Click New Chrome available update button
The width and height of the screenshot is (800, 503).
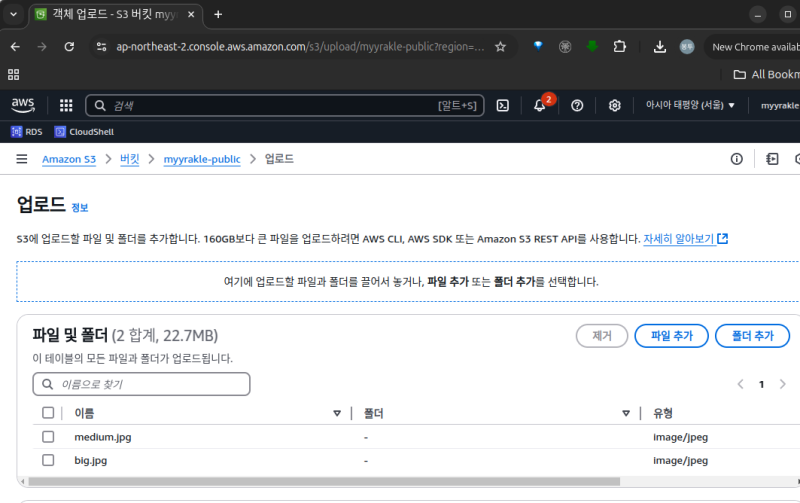pos(753,47)
